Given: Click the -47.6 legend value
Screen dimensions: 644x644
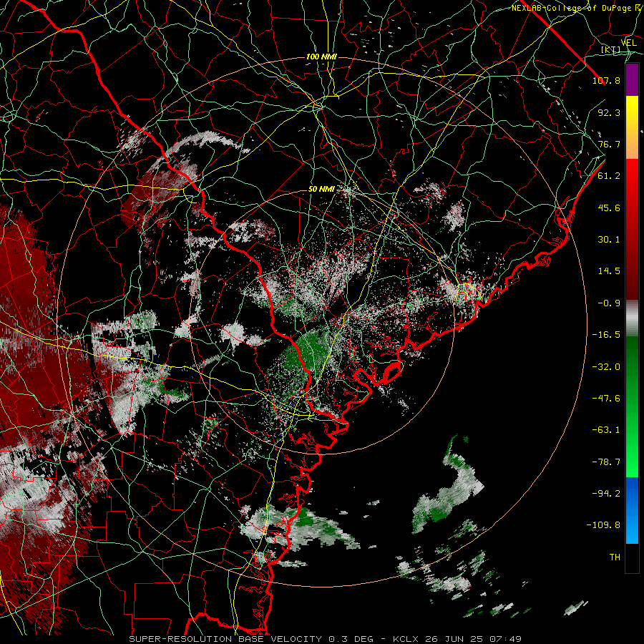Looking at the screenshot, I should coord(606,399).
